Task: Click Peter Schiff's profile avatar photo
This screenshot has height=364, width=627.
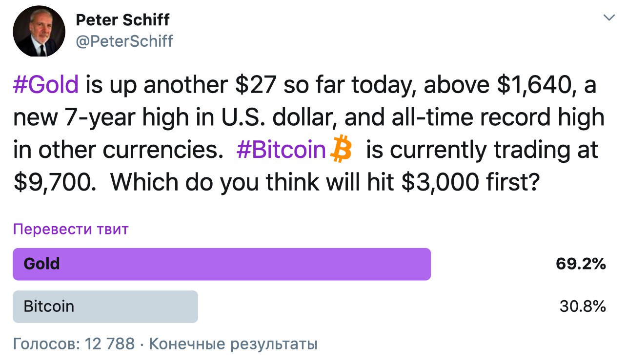Action: 39,34
